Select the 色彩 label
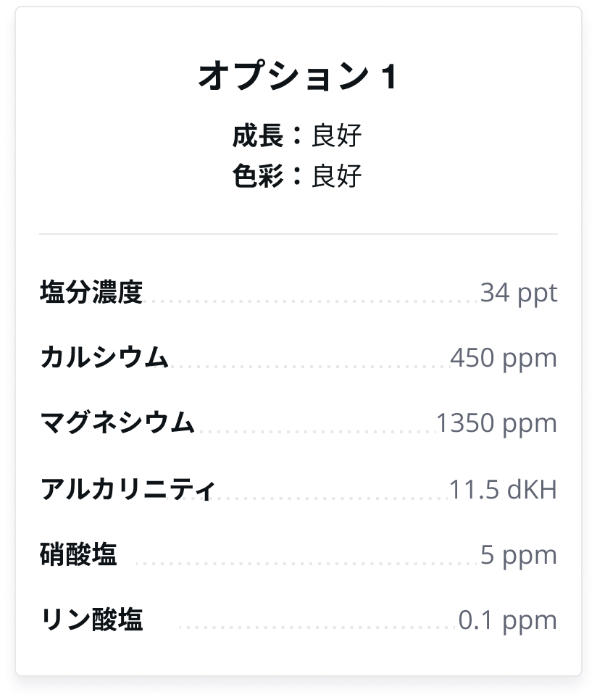 tap(258, 176)
